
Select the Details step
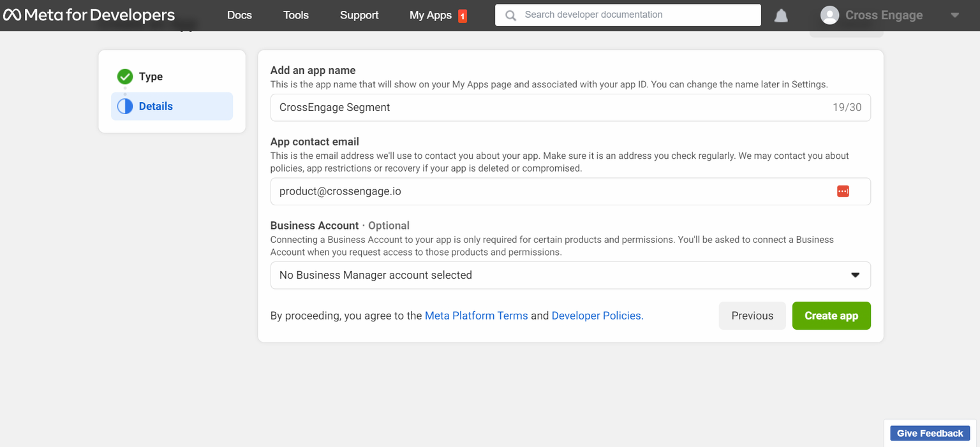click(x=172, y=106)
